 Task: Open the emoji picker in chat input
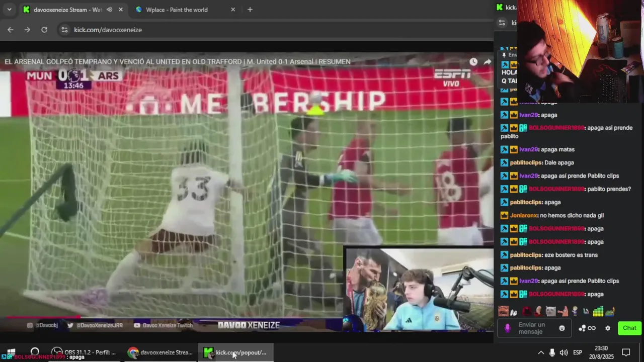pos(562,328)
